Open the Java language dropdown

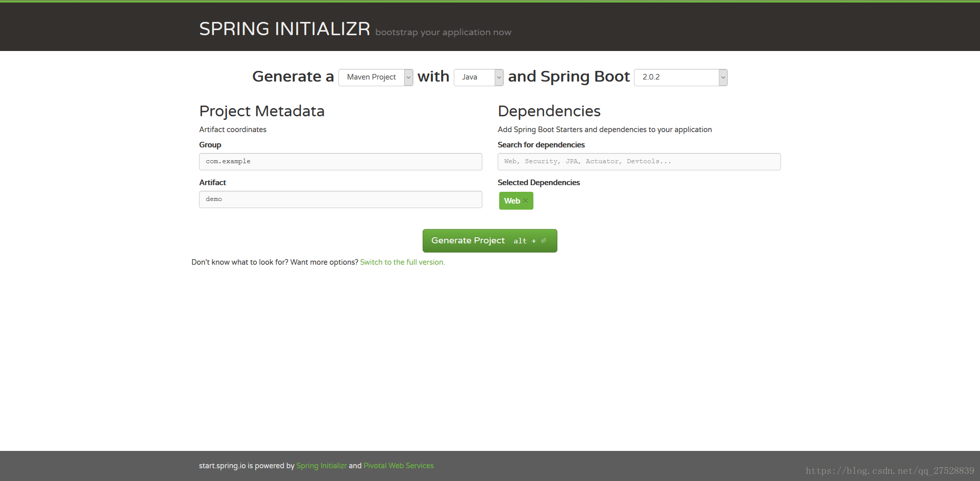coord(478,78)
